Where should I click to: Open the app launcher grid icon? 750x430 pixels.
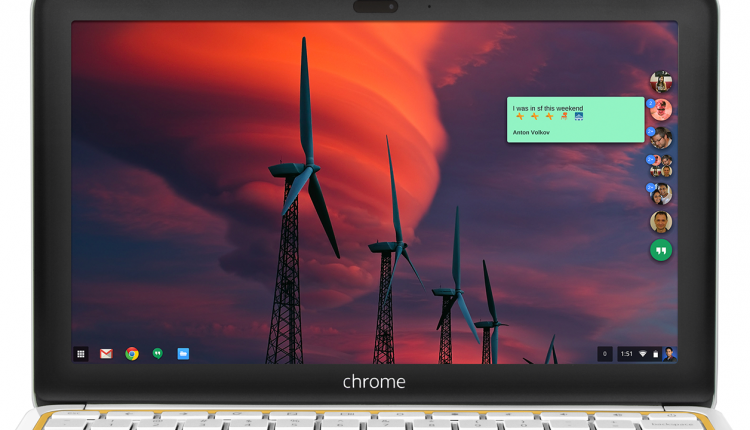tap(81, 354)
